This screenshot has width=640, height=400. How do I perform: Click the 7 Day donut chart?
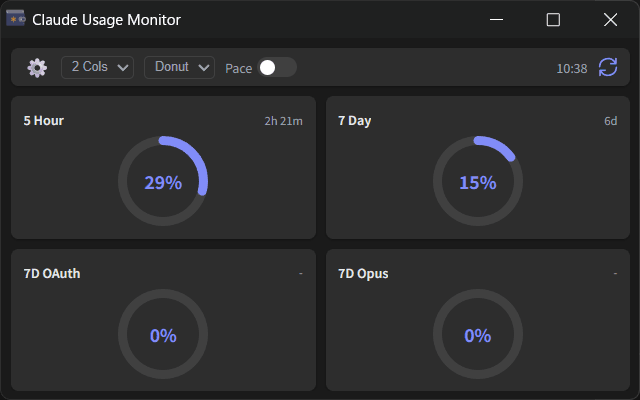[477, 182]
